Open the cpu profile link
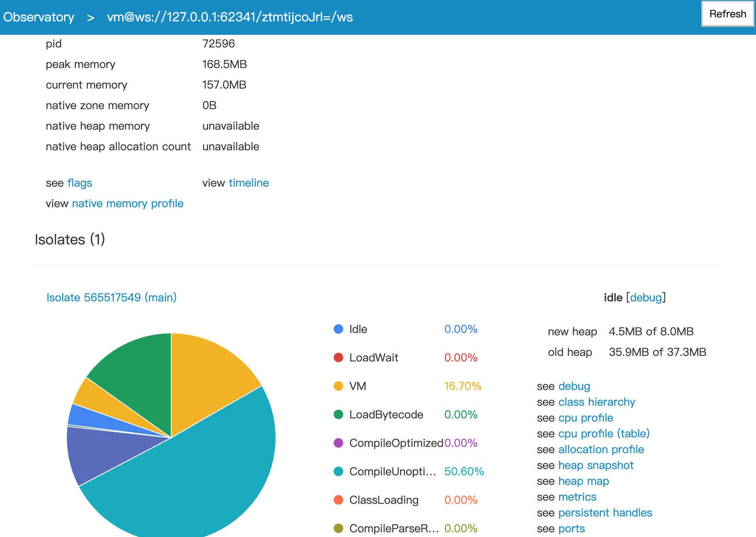This screenshot has height=537, width=756. 586,418
